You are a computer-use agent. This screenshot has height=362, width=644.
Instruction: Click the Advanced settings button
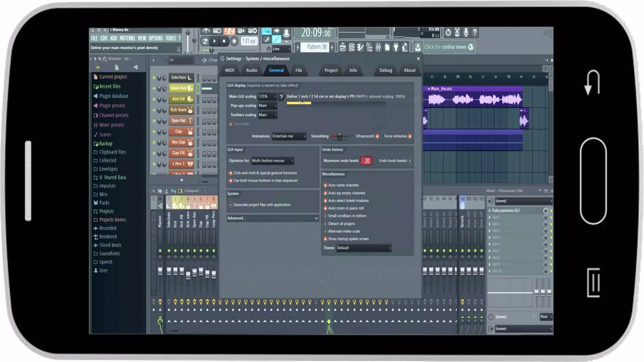tap(272, 218)
